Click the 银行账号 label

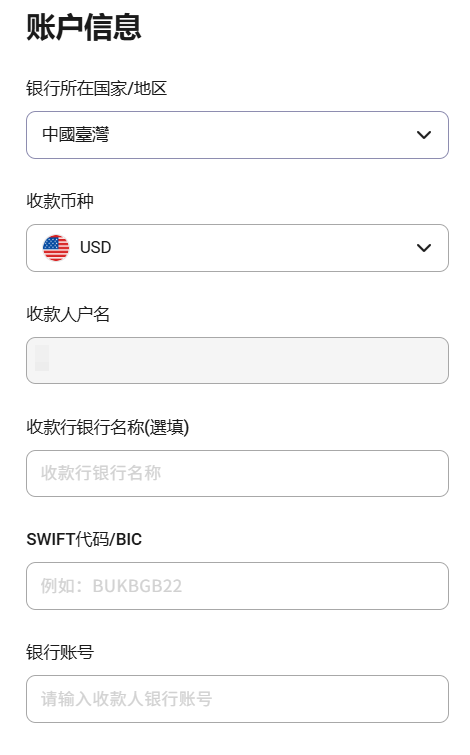[x=60, y=652]
